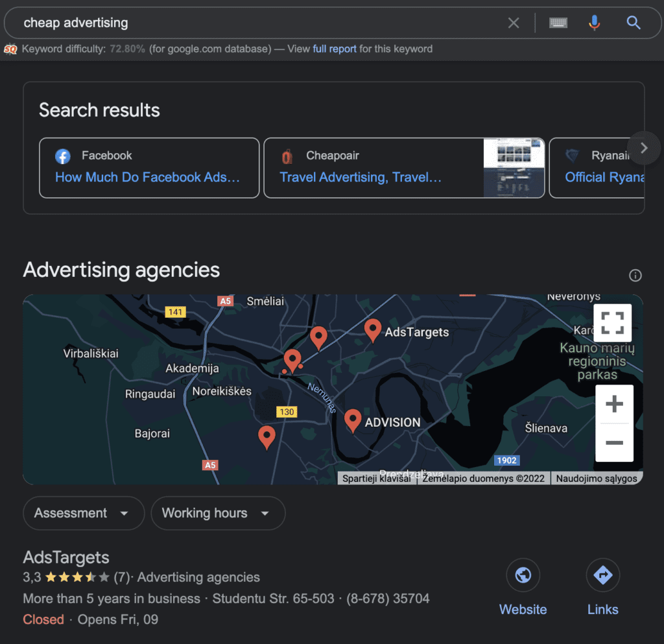Open the on-screen keyboard input tool
The width and height of the screenshot is (664, 644).
coord(558,23)
